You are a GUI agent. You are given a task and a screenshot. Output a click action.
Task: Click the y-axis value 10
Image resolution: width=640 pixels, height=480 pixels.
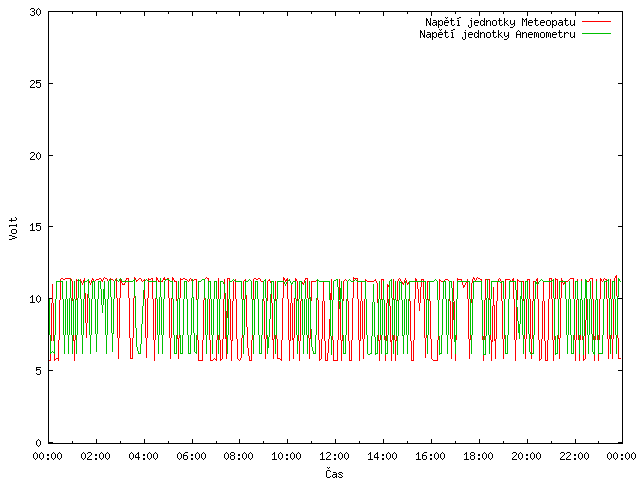[x=36, y=299]
